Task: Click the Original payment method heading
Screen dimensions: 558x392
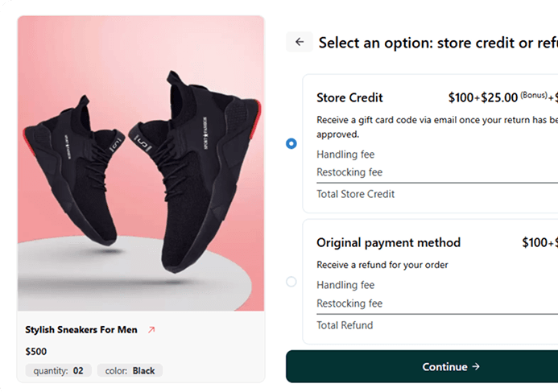Action: coord(388,242)
